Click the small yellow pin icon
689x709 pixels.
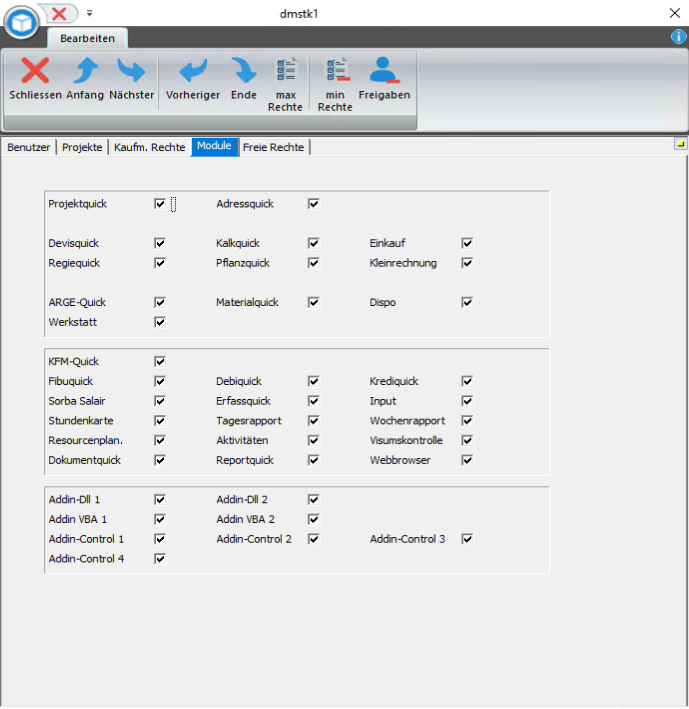pos(680,144)
